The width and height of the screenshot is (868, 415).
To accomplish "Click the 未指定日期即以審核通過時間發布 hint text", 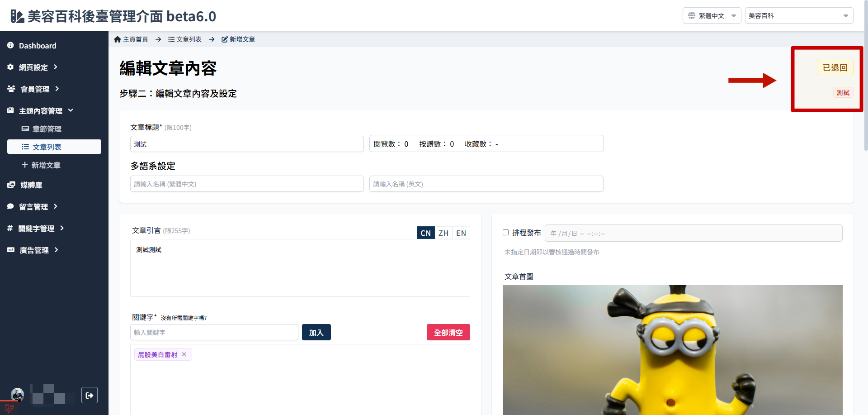I will click(x=552, y=252).
